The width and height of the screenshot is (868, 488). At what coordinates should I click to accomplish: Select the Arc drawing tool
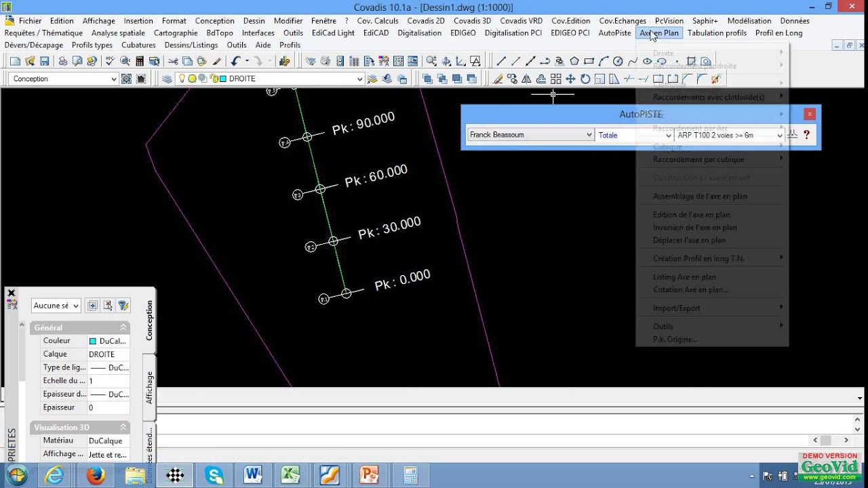point(604,61)
